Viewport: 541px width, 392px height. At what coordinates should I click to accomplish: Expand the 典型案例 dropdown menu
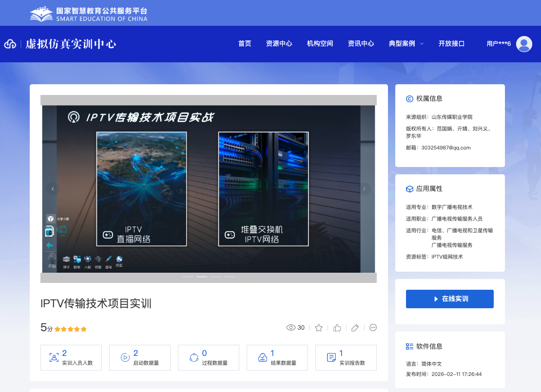pyautogui.click(x=406, y=44)
